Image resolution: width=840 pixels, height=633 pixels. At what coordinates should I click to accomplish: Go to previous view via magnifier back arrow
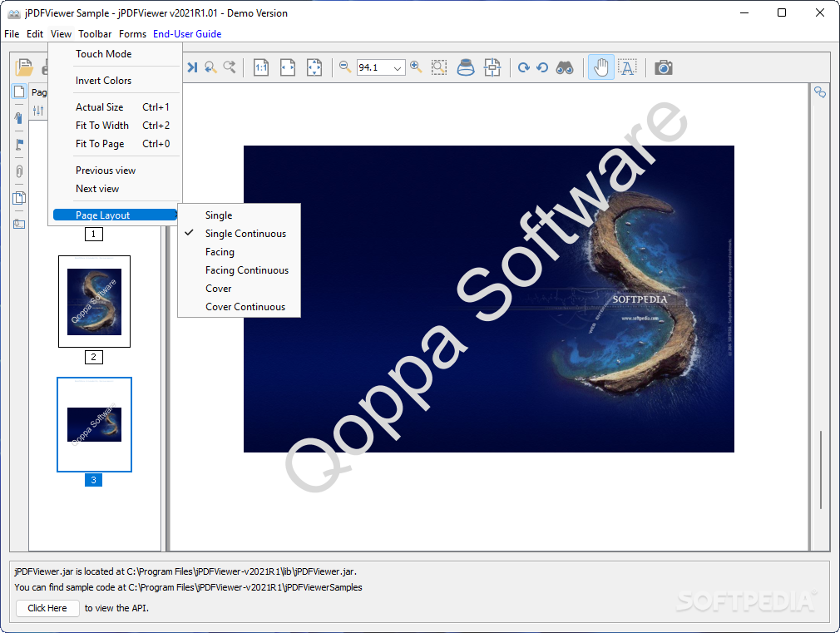click(x=210, y=67)
